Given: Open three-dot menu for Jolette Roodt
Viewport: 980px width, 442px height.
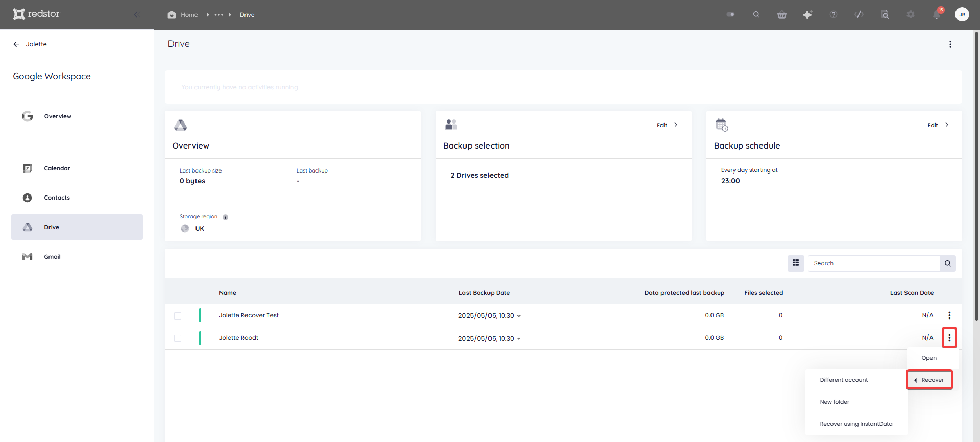Looking at the screenshot, I should [949, 338].
